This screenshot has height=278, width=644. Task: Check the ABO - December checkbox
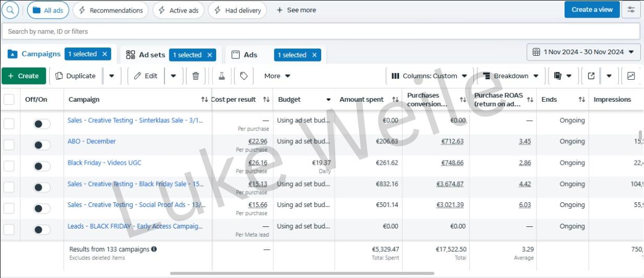(9, 145)
